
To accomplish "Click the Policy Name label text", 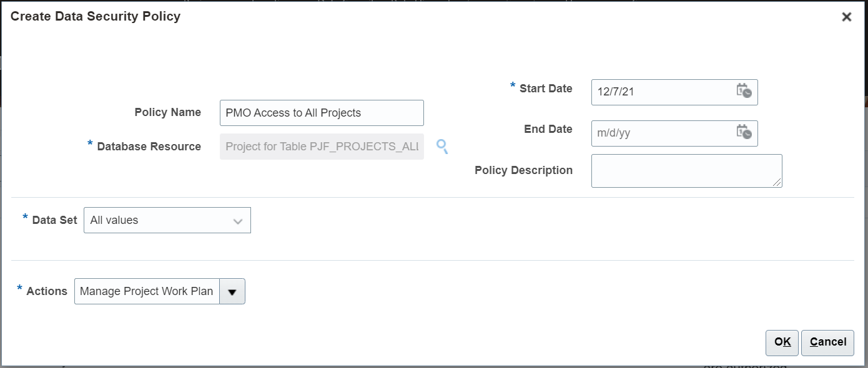I will 168,112.
